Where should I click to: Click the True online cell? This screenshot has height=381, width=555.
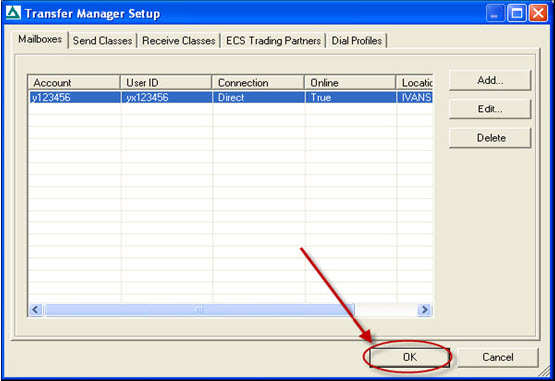350,97
